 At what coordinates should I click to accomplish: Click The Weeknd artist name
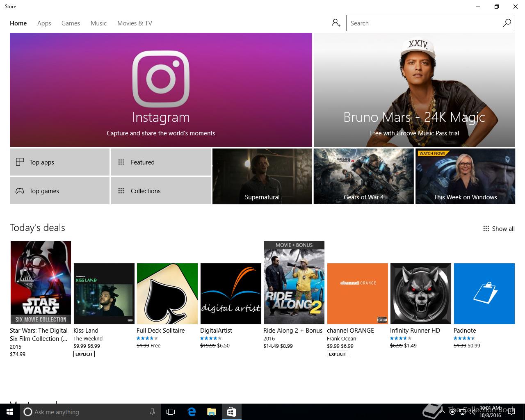tap(88, 339)
